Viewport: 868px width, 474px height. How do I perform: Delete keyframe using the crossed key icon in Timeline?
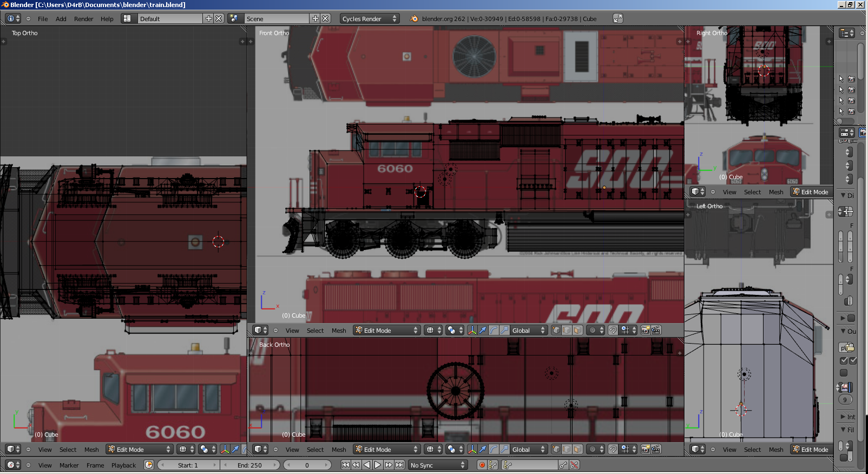pyautogui.click(x=574, y=465)
